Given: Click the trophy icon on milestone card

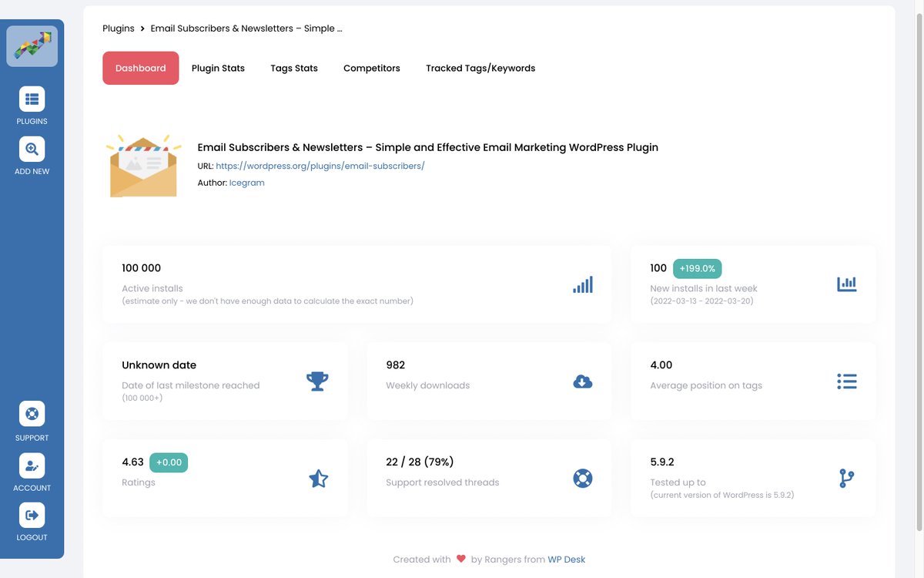Looking at the screenshot, I should point(317,381).
